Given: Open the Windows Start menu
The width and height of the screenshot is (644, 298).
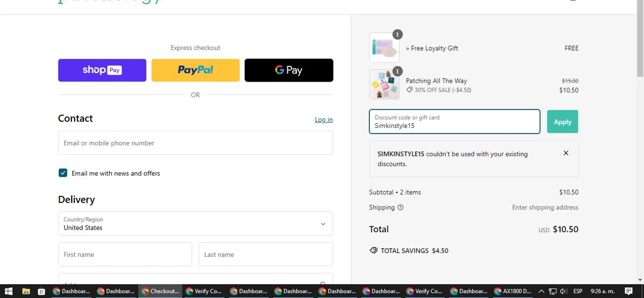Looking at the screenshot, I should pos(8,291).
